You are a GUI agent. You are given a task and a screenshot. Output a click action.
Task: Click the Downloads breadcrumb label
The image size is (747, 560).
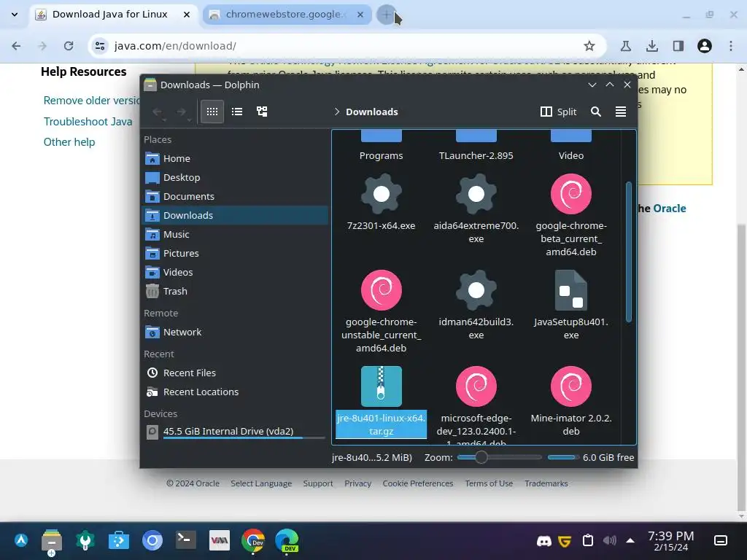(371, 112)
